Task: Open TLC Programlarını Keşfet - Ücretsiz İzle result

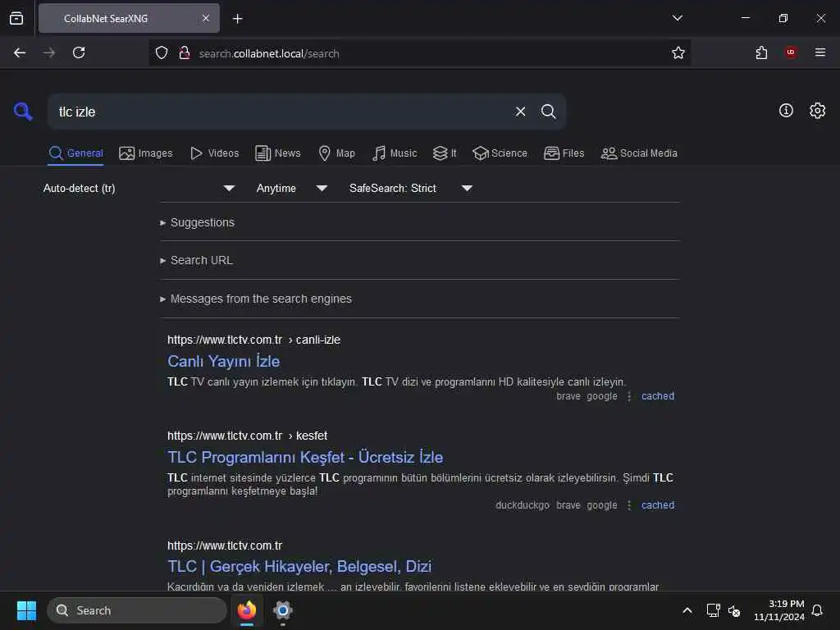Action: click(x=305, y=457)
